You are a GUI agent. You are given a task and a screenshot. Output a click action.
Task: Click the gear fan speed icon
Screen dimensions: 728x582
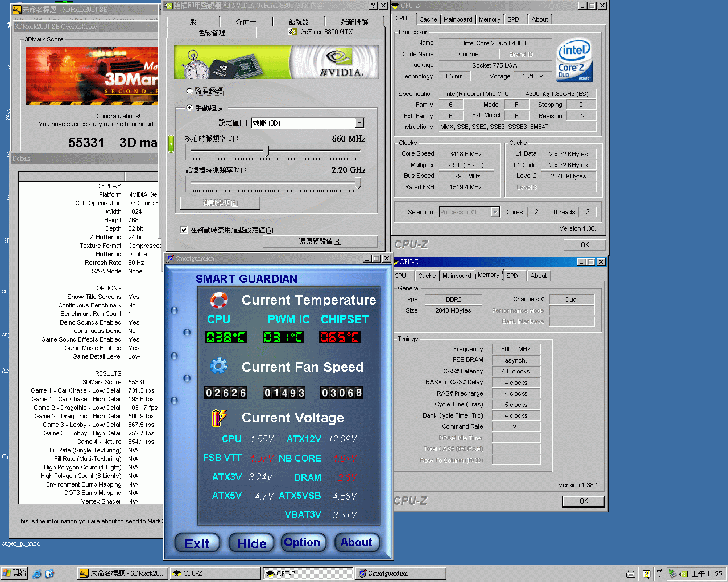(x=219, y=366)
